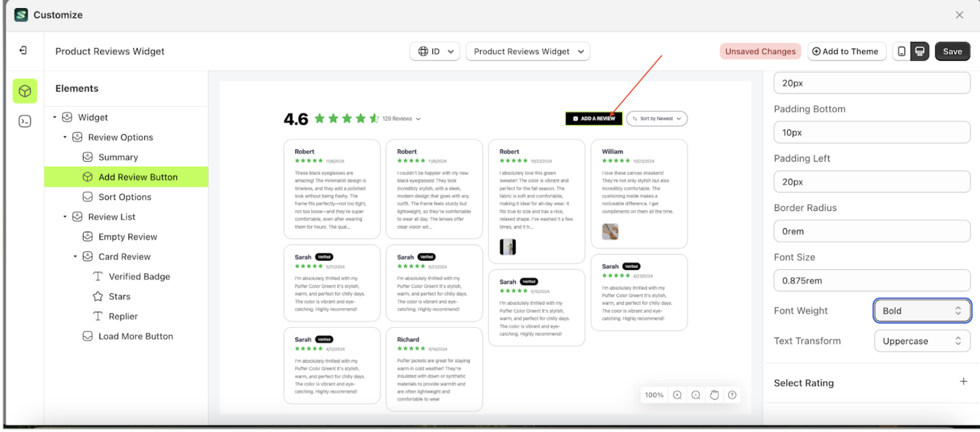
Task: Select Summary in the elements tree
Action: 118,157
